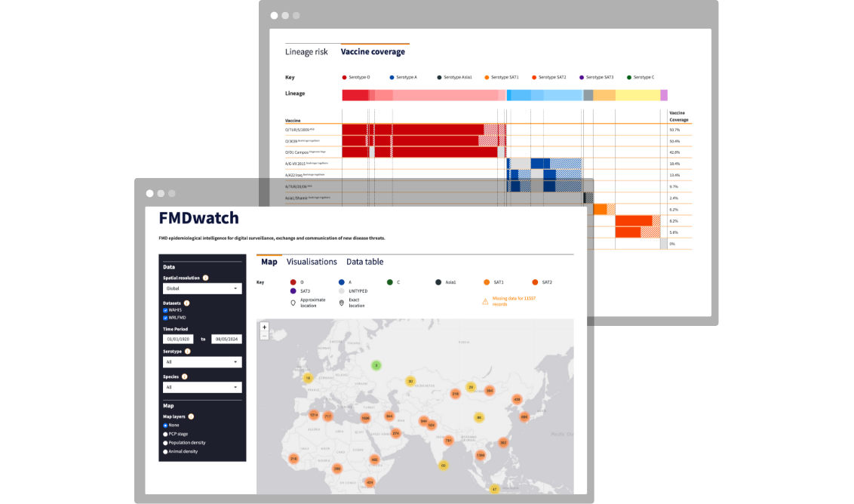Click the Time Period start date field
The width and height of the screenshot is (854, 504).
[178, 339]
